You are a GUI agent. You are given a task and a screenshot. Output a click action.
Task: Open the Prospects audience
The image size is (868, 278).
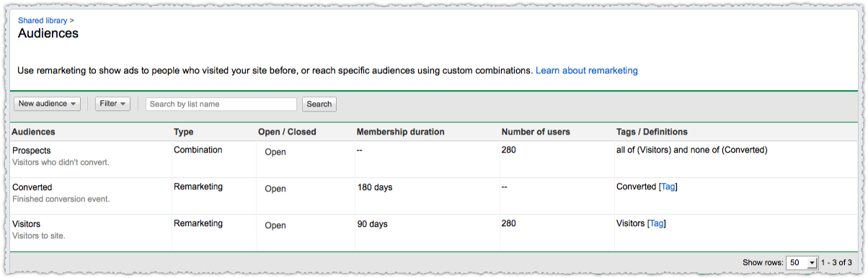point(32,150)
